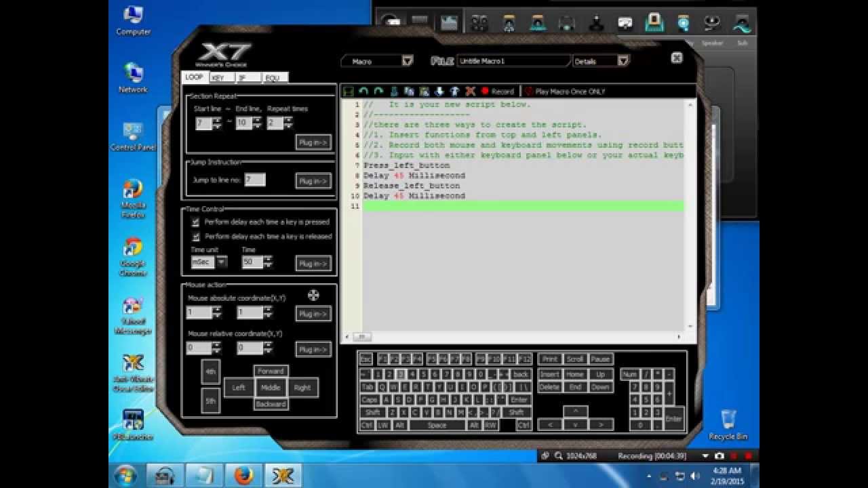Toggle delay each time a key is released
868x488 pixels.
(x=196, y=237)
